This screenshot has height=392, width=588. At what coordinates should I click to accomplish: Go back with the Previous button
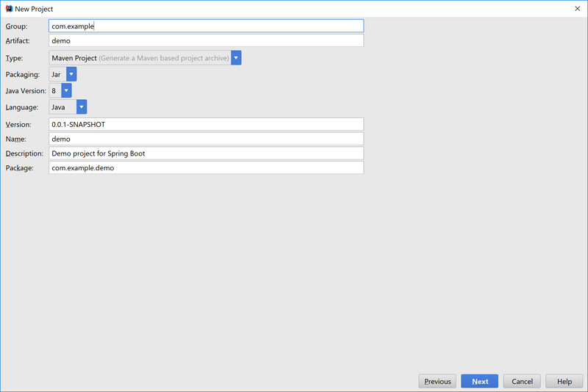pos(437,381)
